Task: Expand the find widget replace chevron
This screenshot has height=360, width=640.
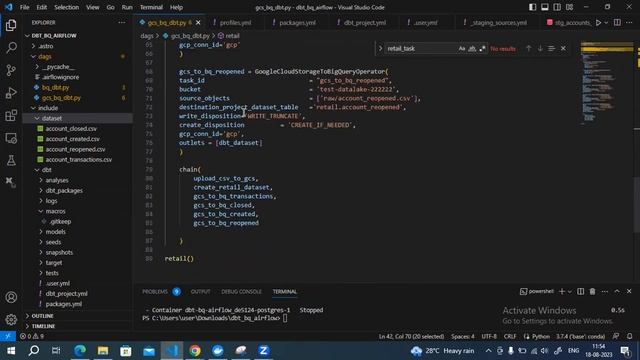Action: pos(380,49)
